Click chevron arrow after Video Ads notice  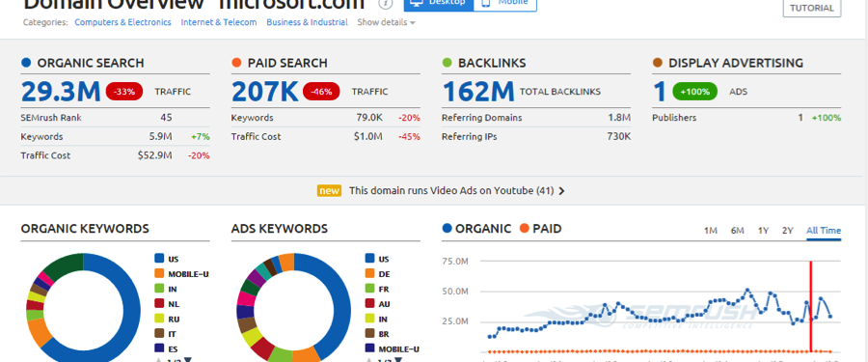562,191
